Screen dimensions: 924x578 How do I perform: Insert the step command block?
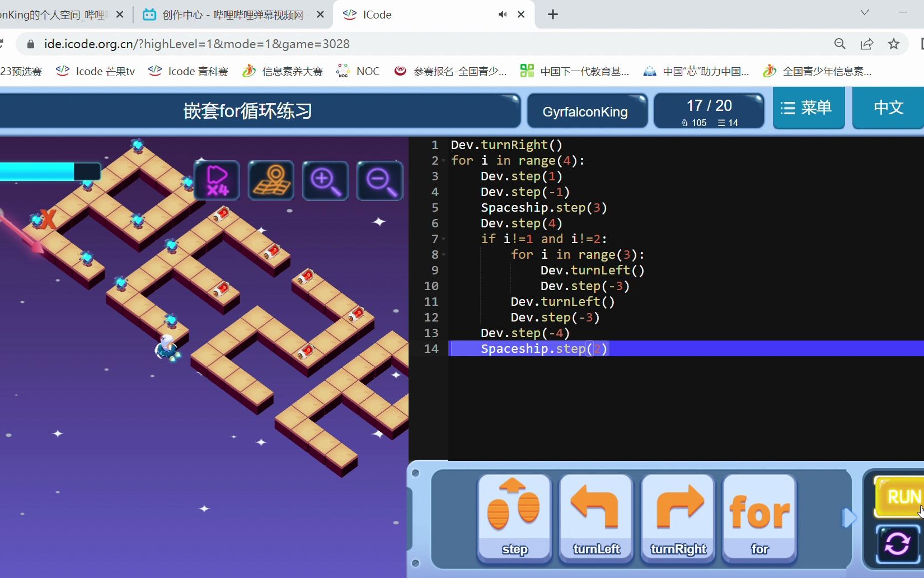514,518
